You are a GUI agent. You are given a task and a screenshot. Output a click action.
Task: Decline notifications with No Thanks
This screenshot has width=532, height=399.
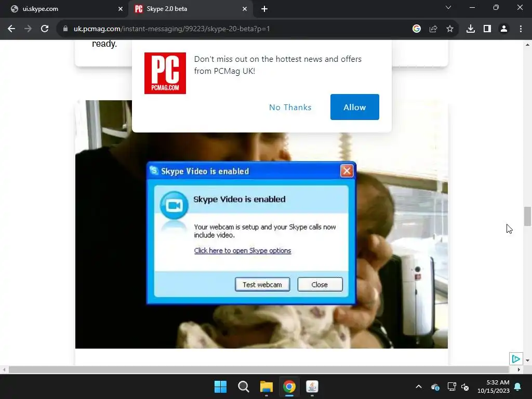(290, 107)
